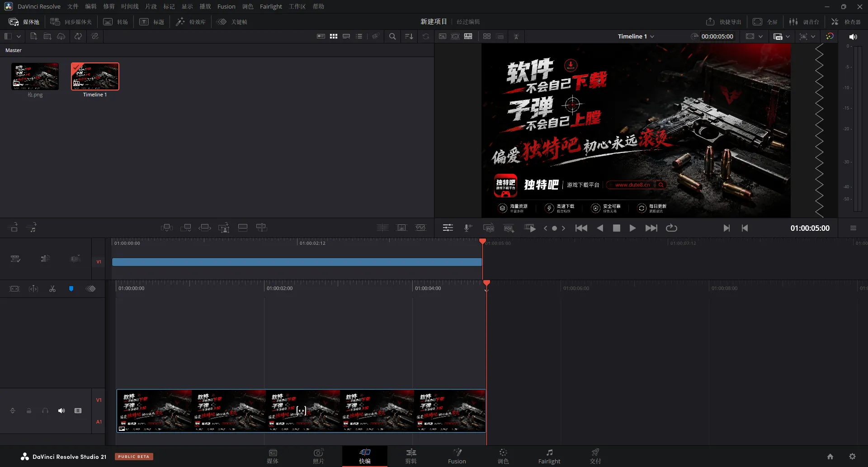Open the Timeline 1 name dropdown
The image size is (868, 467).
(x=636, y=36)
